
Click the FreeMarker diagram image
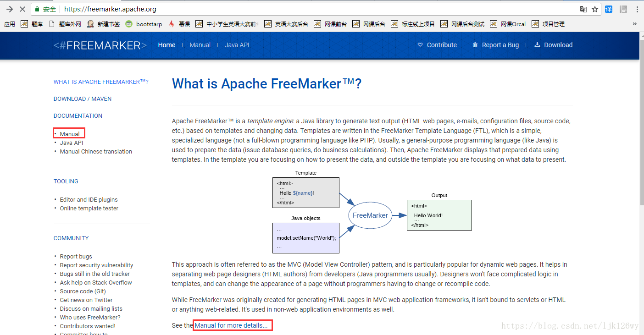click(x=372, y=212)
